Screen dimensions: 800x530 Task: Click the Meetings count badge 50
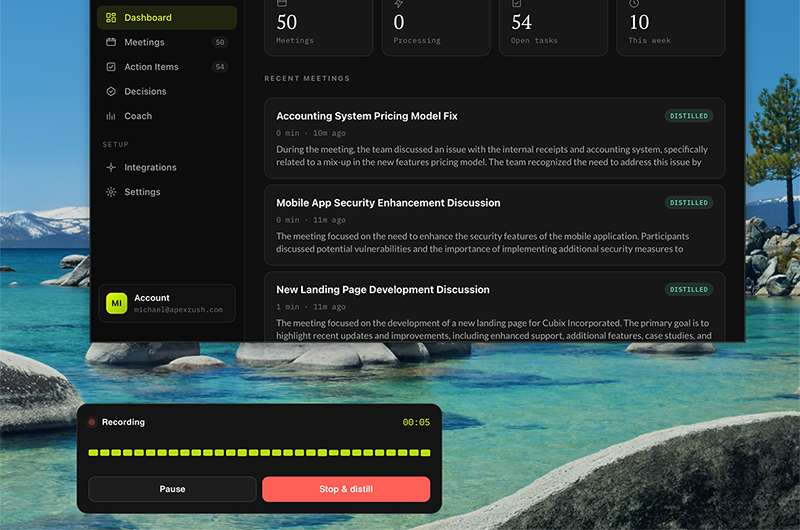click(220, 42)
